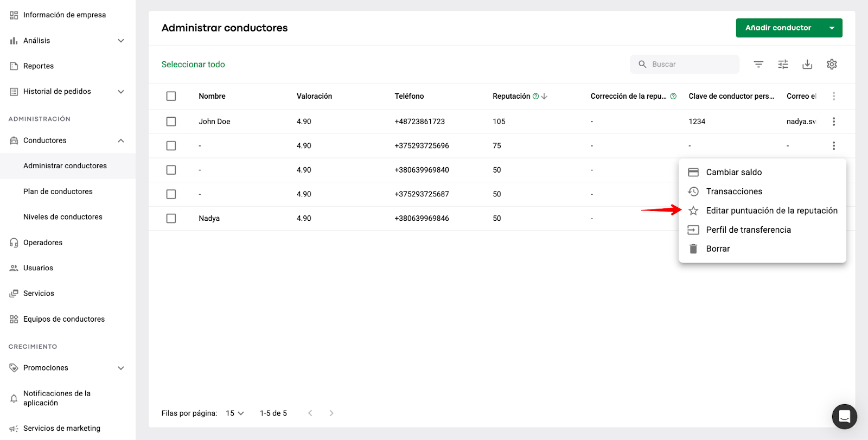Viewport: 868px width, 440px height.
Task: Check the Nadya row checkbox
Action: [171, 218]
